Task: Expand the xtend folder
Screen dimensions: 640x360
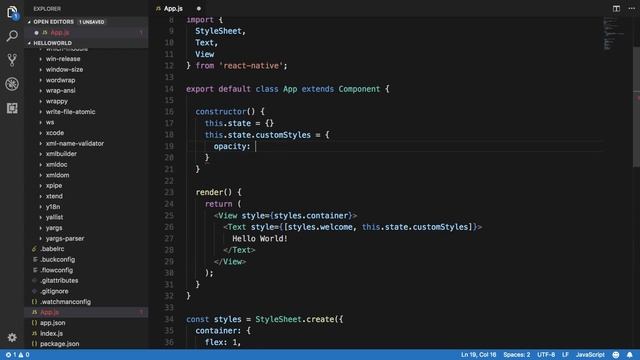Action: (54, 196)
